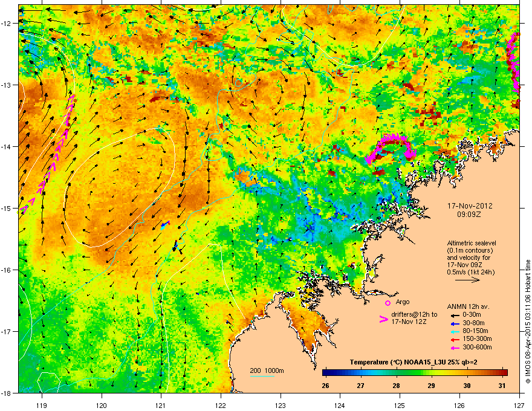Click the 'drifters@12h to' legend label
Image resolution: width=532 pixels, height=411 pixels.
pyautogui.click(x=414, y=315)
